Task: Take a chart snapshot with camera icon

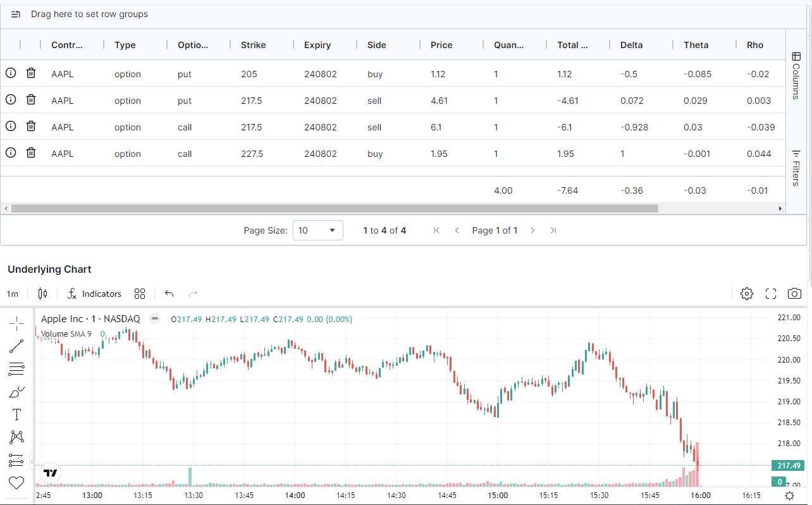Action: pos(794,294)
